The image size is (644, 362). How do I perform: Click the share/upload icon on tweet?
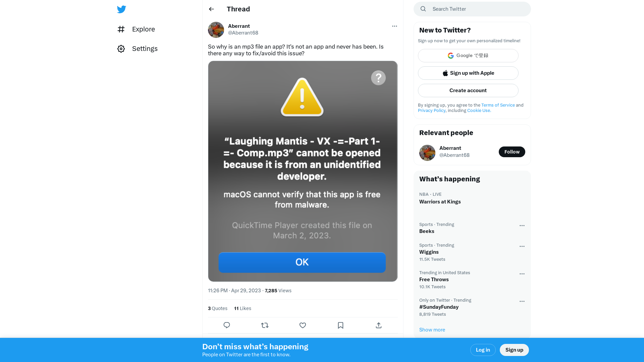click(379, 325)
